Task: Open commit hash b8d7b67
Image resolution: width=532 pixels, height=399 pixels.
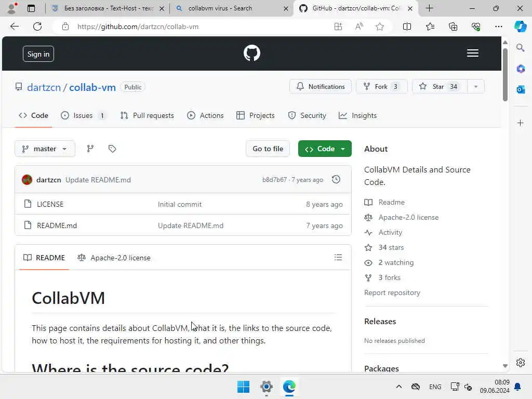Action: [274, 180]
